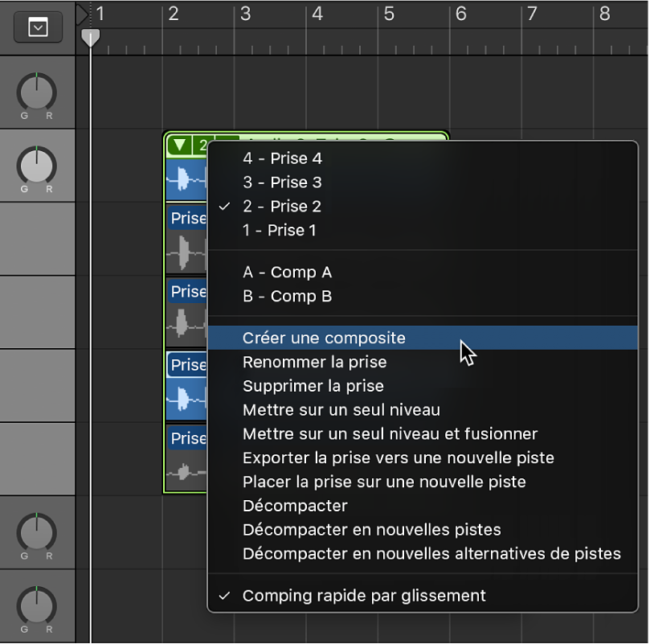Select "4 - Prise 4" from the menu
The width and height of the screenshot is (650, 644).
282,158
